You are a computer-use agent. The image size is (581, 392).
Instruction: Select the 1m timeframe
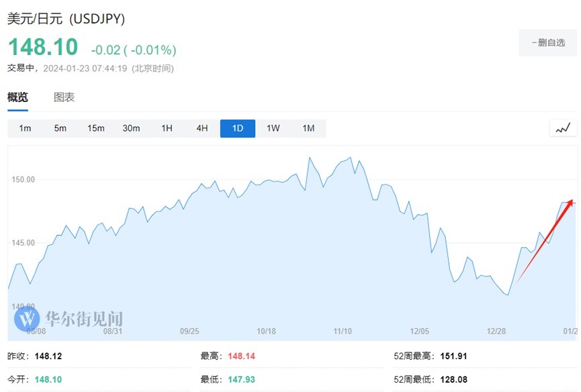point(25,128)
